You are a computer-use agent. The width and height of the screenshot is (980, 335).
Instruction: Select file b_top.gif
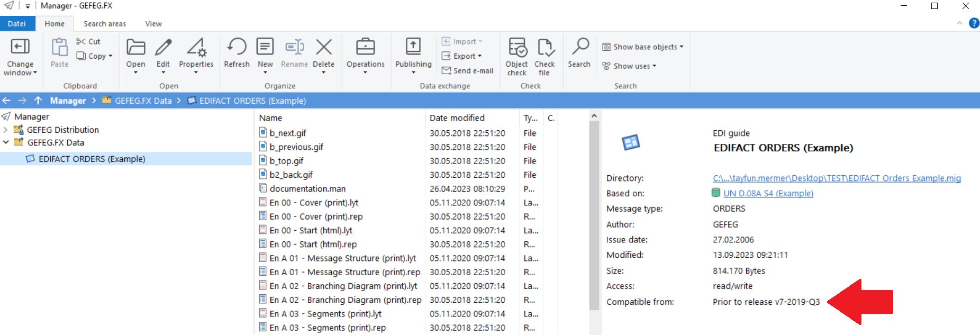tap(286, 160)
